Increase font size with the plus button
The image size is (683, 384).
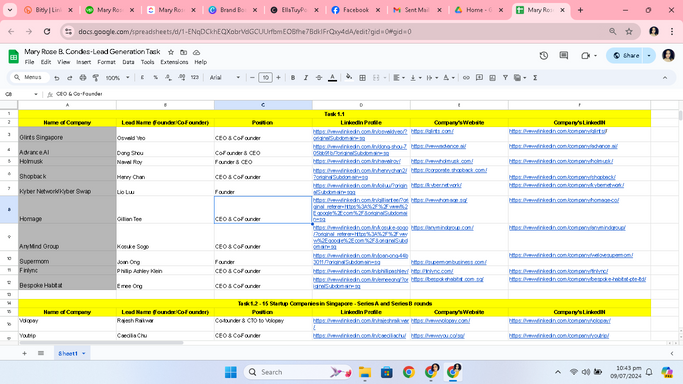click(278, 77)
